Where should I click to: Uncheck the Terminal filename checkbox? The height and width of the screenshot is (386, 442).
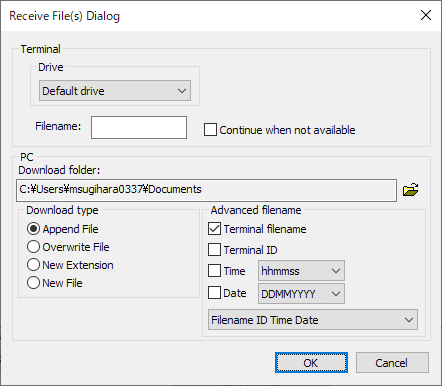214,229
